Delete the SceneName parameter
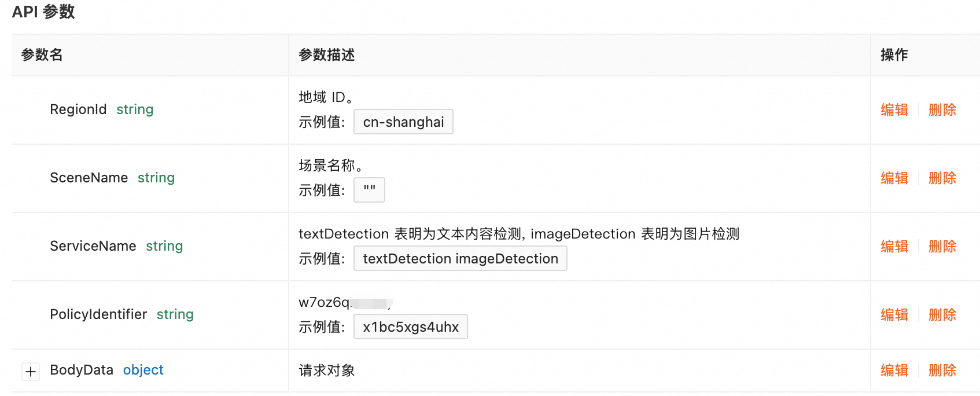Screen dimensions: 980x396 [942, 178]
